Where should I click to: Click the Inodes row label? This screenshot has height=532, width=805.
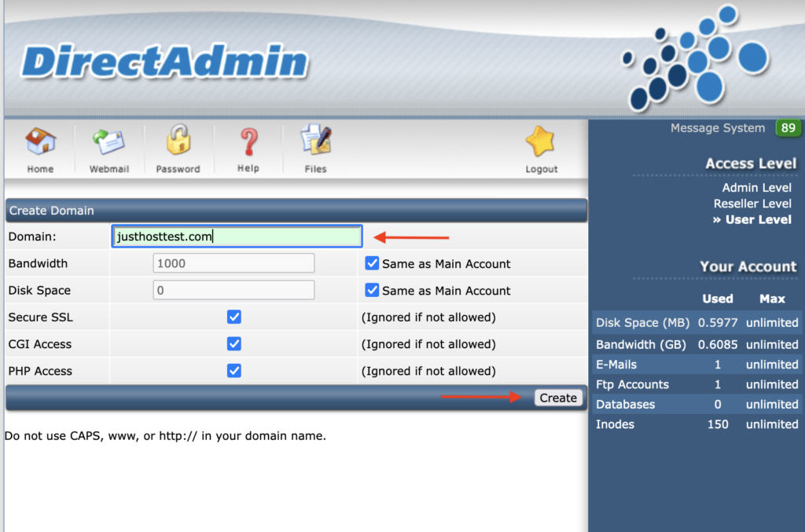click(615, 424)
